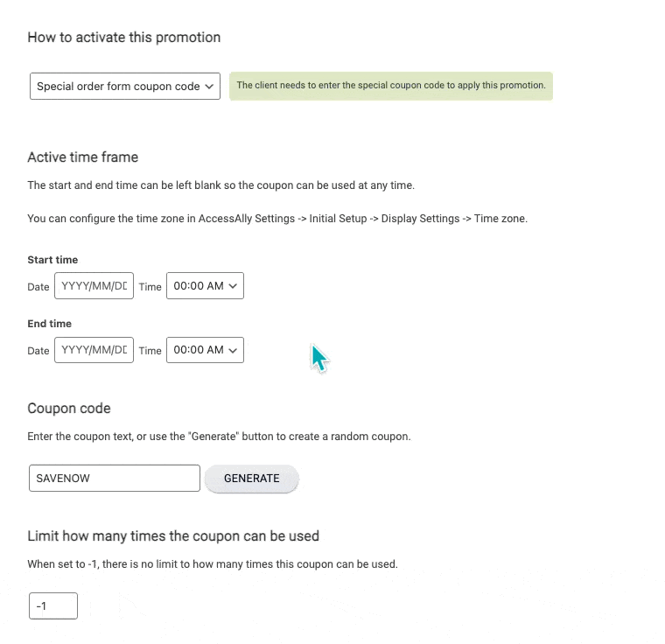Click the "How to activate this promotion" heading
Viewport: 665px width, 644px height.
click(x=123, y=38)
